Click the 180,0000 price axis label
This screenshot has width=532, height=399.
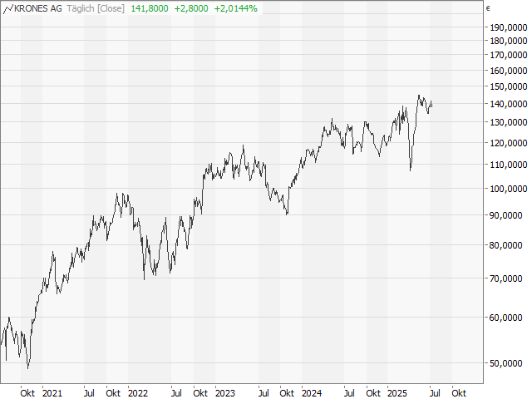coord(509,41)
